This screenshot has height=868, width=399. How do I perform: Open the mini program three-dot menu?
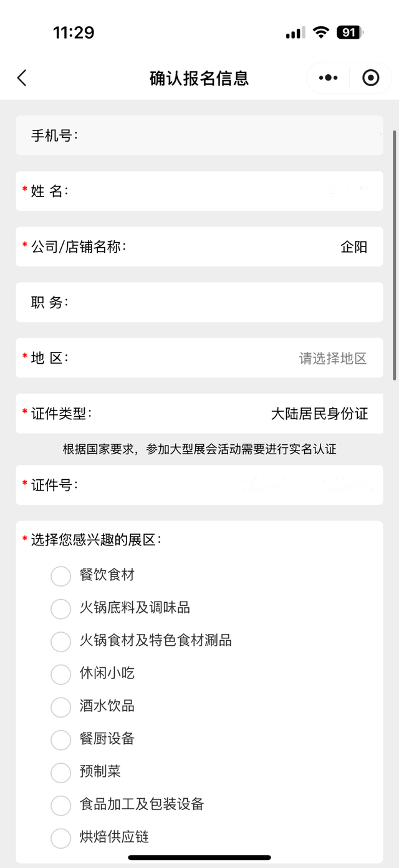[328, 78]
